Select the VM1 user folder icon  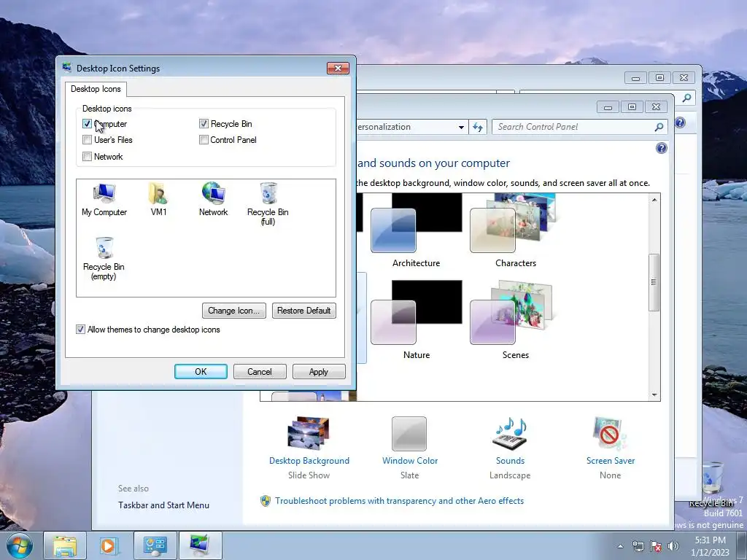[158, 200]
